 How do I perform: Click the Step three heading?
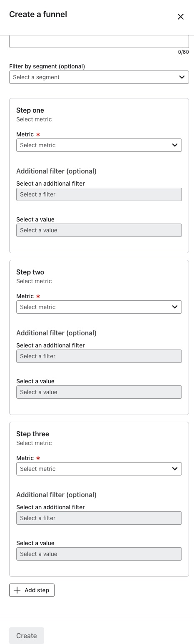coord(32,434)
